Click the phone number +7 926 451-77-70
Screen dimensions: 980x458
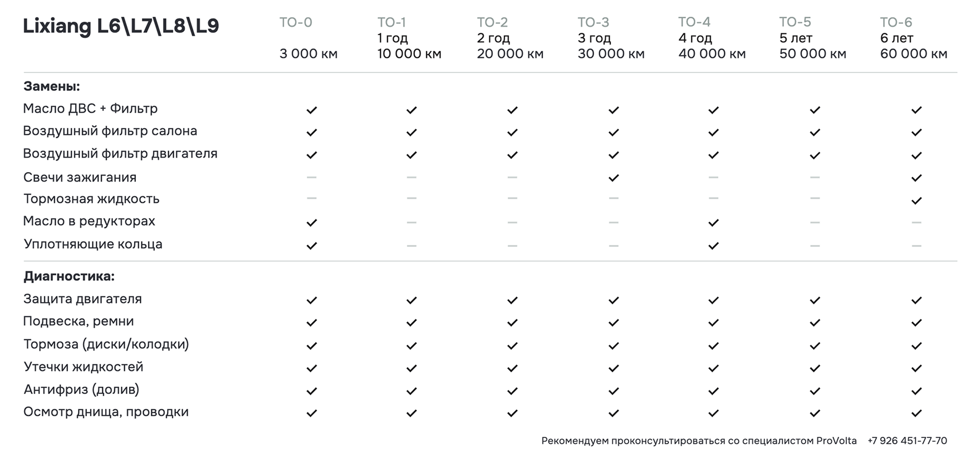click(x=907, y=441)
